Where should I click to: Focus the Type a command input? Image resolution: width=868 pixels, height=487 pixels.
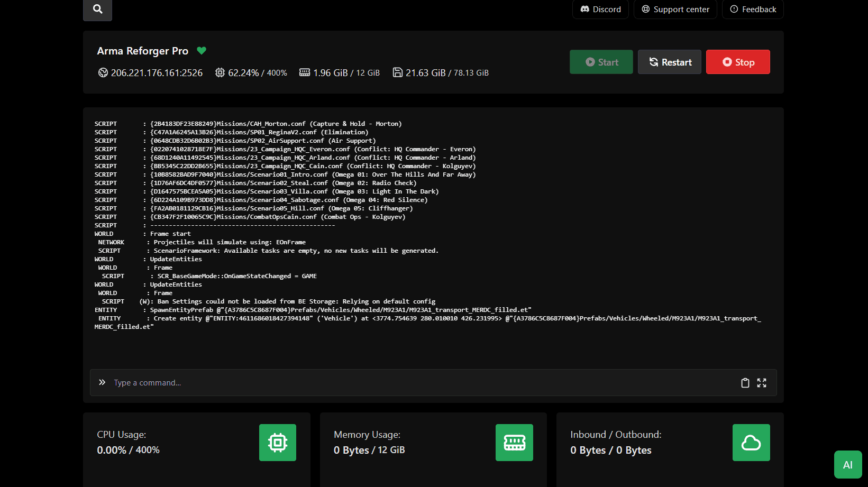tap(423, 383)
